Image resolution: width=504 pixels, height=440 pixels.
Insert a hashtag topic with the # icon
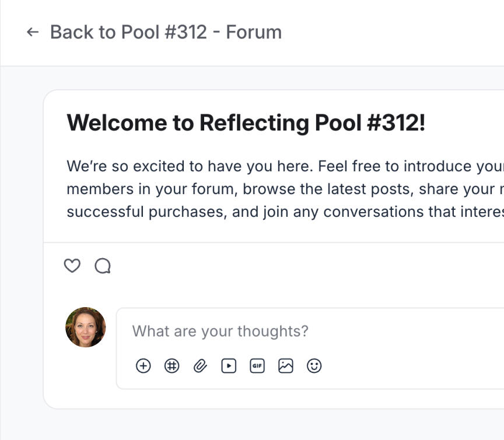pos(171,366)
